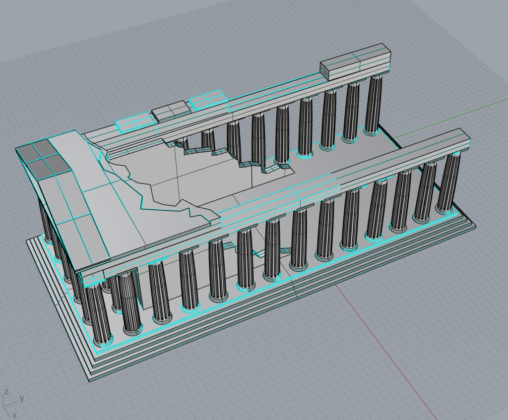Click the z label on the axis icon

[x=5, y=392]
